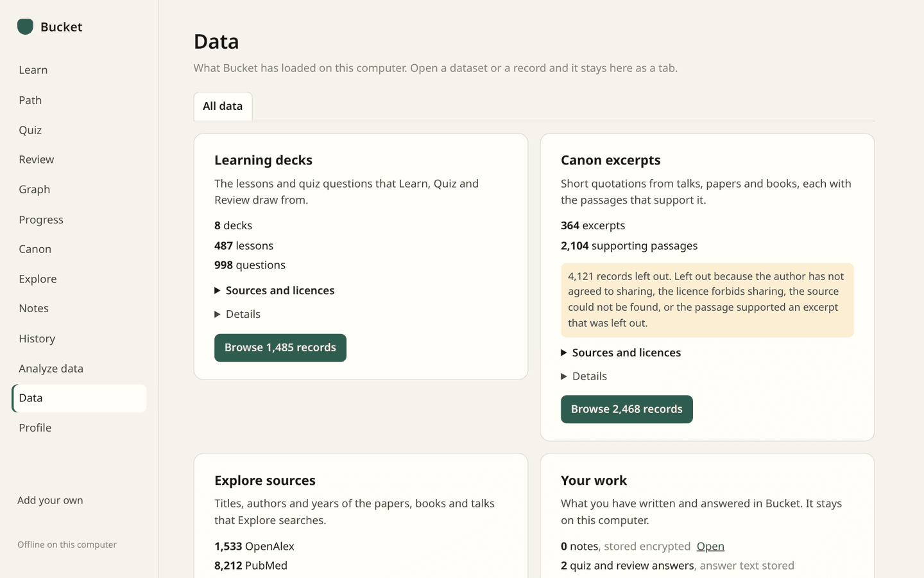Screen dimensions: 924x578
Task: Click the Offline on this computer status
Action: (67, 545)
